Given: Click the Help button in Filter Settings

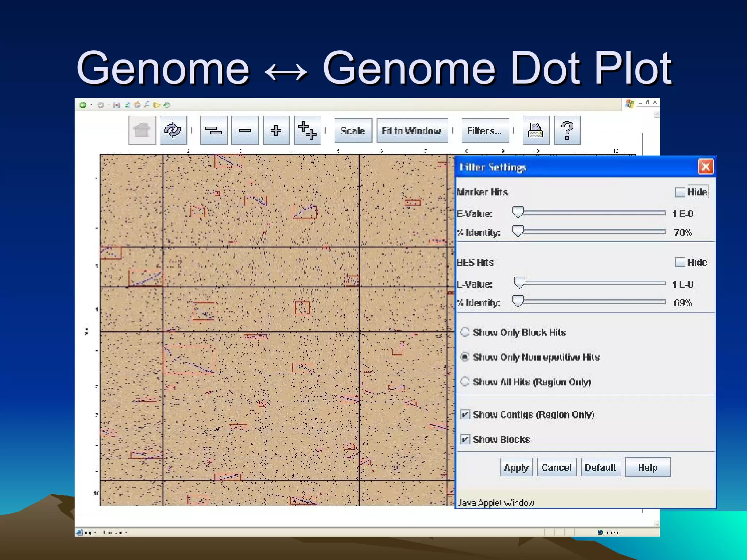Looking at the screenshot, I should [648, 467].
